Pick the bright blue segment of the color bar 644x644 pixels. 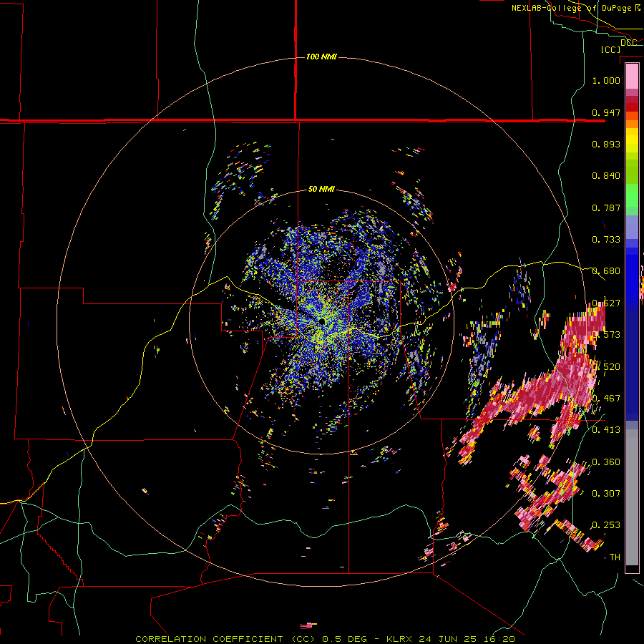(632, 275)
